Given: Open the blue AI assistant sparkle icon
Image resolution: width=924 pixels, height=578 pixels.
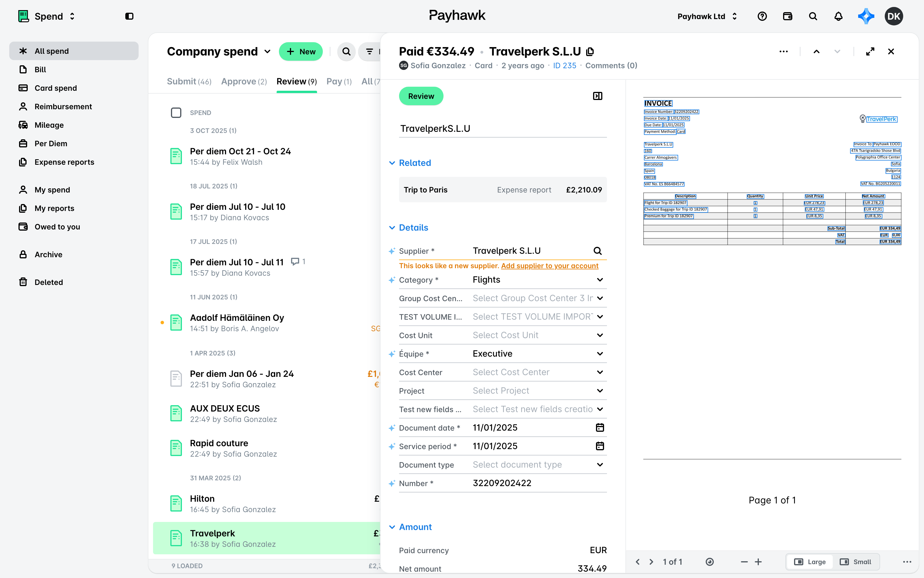Looking at the screenshot, I should click(x=866, y=16).
